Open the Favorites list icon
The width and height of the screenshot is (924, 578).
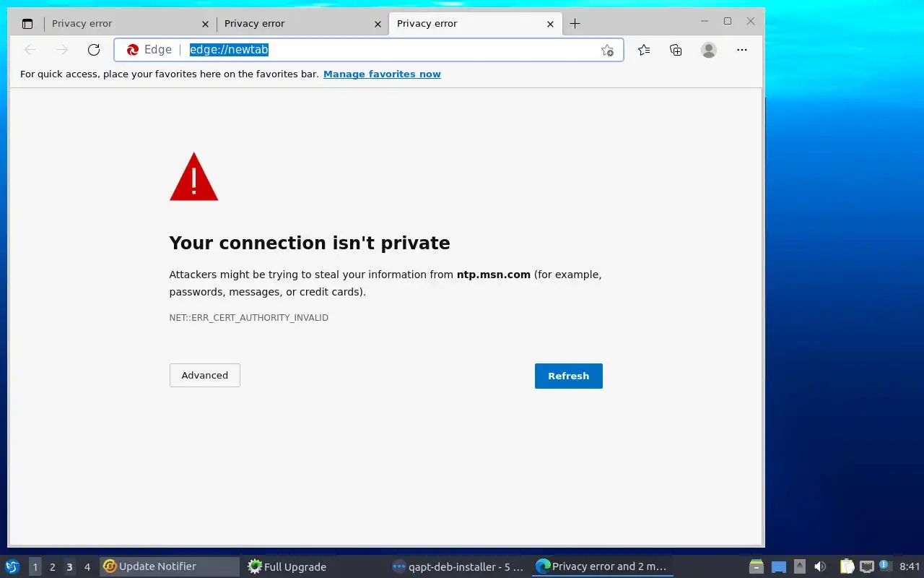point(644,50)
